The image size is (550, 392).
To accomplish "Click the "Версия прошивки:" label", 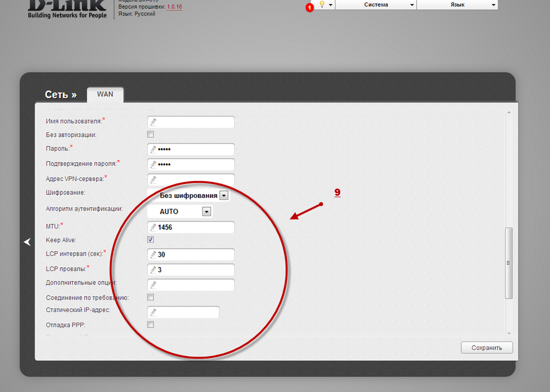I will 142,7.
